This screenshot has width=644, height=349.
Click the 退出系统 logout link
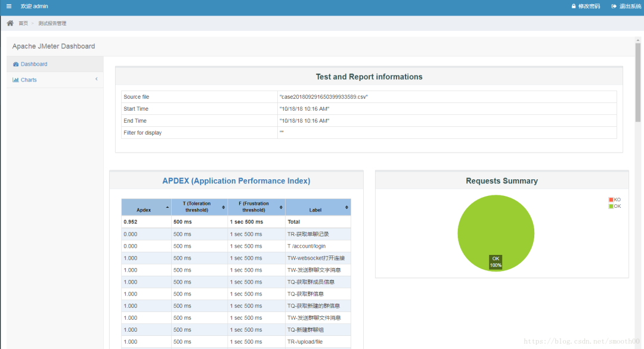[x=630, y=6]
